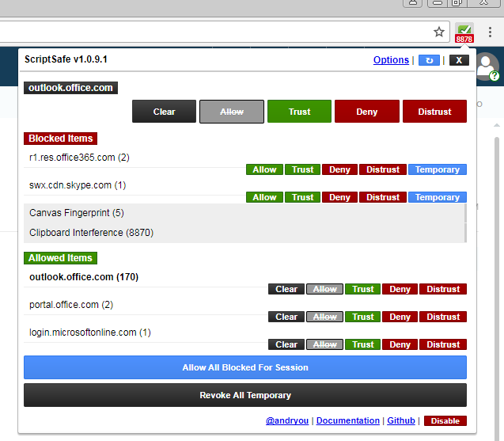Click the ScriptSafe extension icon in toolbar
This screenshot has width=504, height=441.
464,32
